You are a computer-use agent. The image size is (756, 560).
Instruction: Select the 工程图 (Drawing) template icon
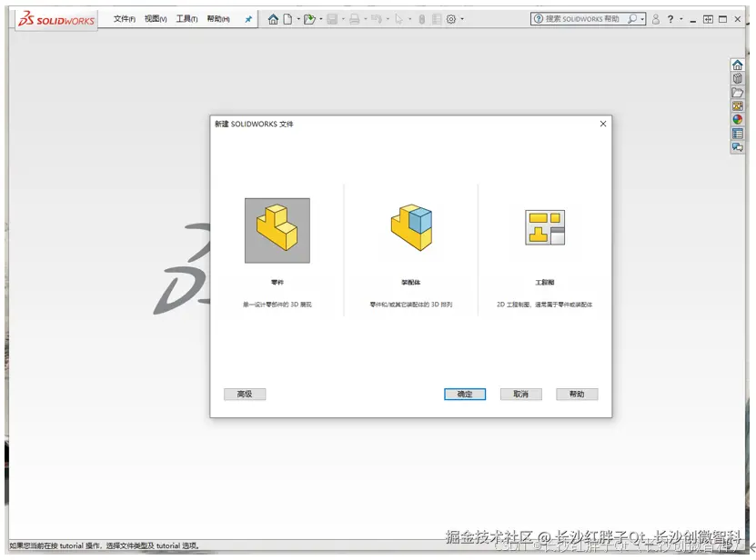pyautogui.click(x=545, y=227)
